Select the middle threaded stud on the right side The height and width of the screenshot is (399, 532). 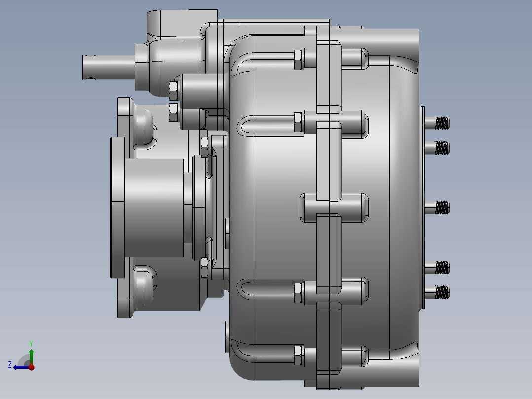[437, 207]
